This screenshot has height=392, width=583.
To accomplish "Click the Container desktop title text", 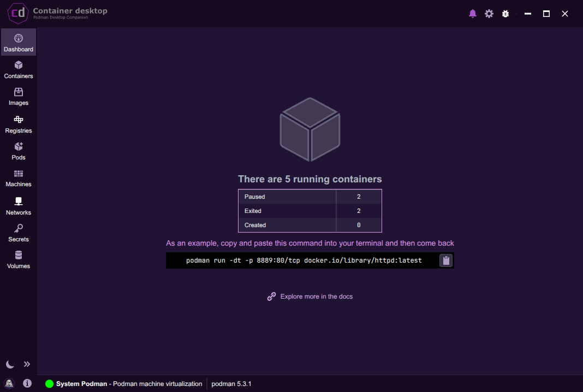I will [x=70, y=11].
